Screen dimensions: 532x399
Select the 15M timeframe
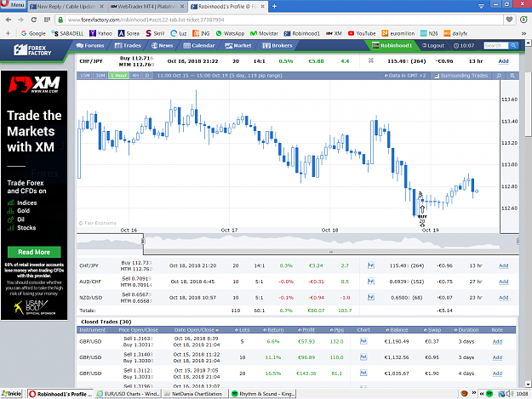pyautogui.click(x=85, y=76)
